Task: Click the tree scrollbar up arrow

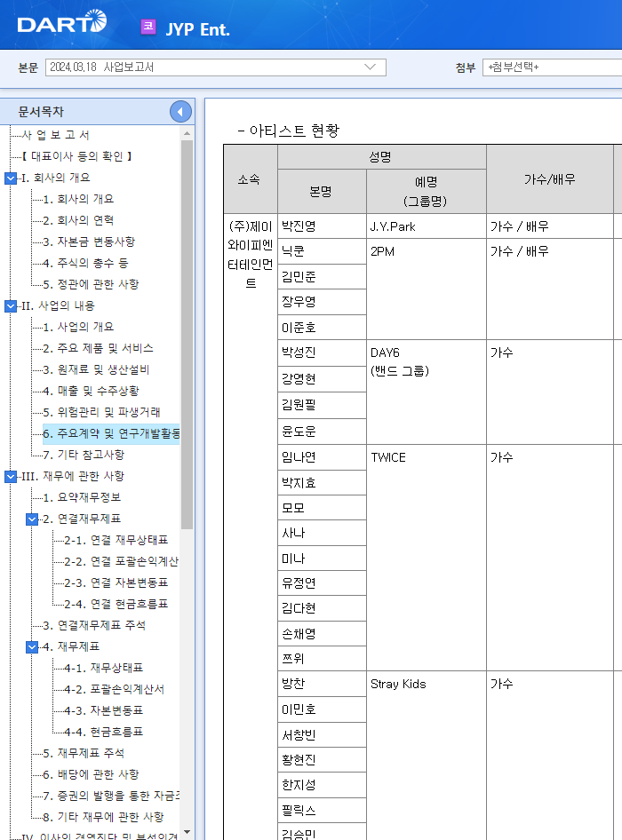Action: click(187, 133)
